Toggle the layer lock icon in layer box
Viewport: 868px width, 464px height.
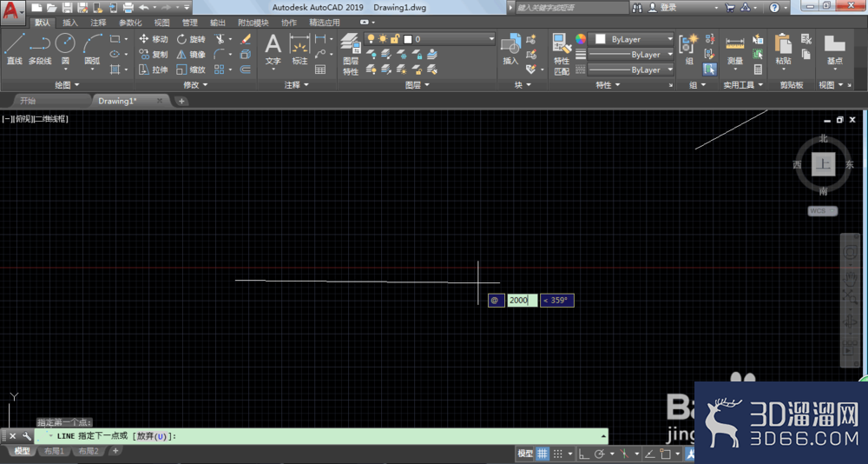[x=395, y=39]
